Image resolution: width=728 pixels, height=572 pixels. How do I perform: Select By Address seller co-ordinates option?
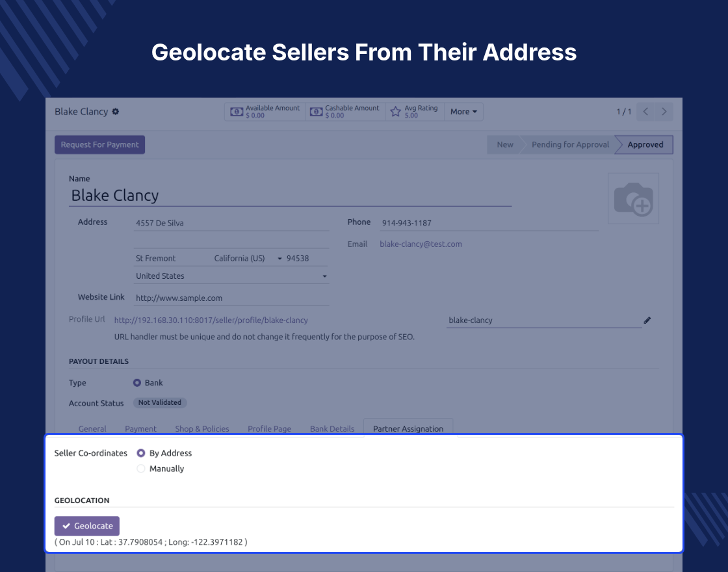click(140, 453)
